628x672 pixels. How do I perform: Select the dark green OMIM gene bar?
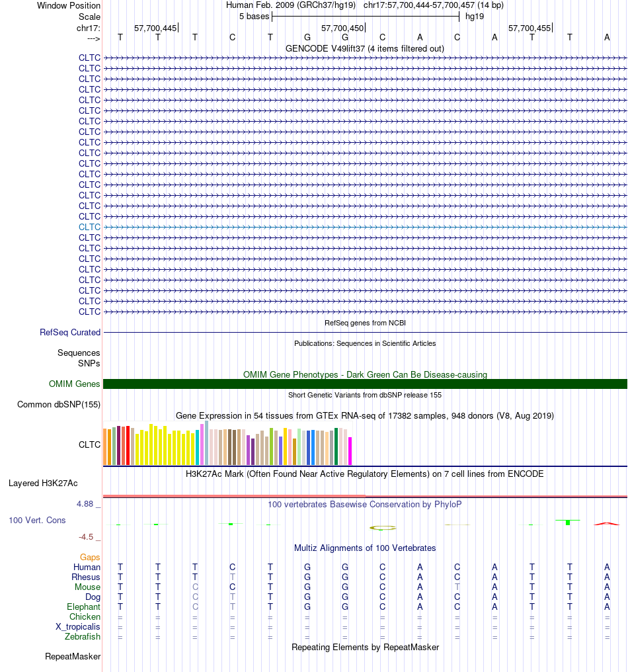coord(365,384)
